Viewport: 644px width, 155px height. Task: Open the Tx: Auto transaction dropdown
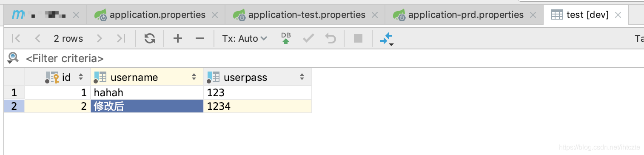click(x=245, y=38)
